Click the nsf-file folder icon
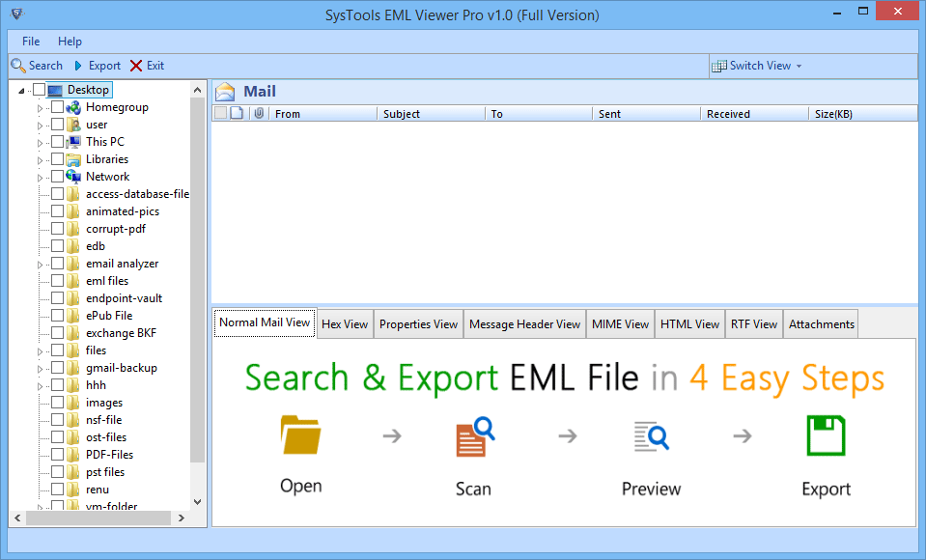Viewport: 926px width, 560px height. pos(73,420)
